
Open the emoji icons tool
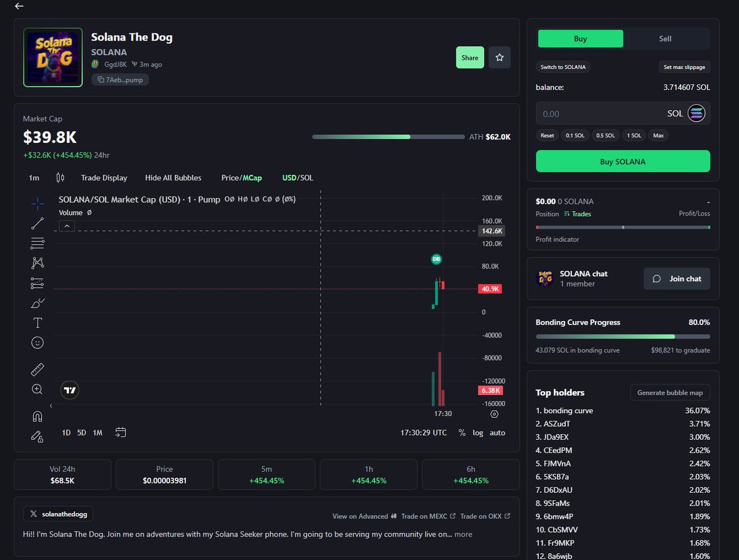38,342
